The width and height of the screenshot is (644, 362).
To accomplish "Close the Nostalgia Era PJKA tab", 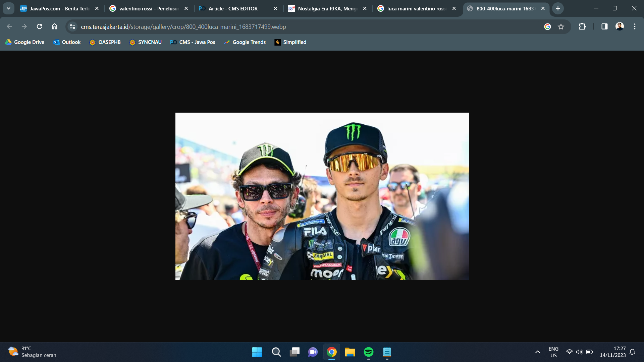I will [365, 8].
